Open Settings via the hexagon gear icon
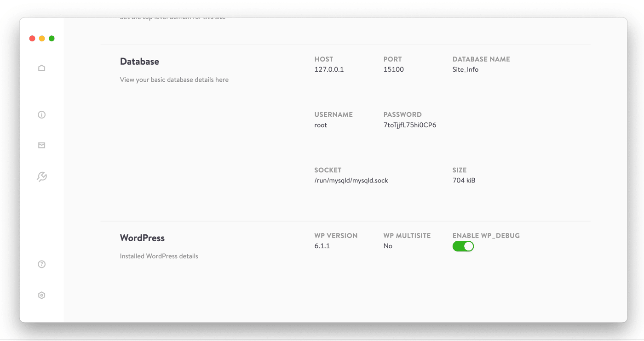The image size is (644, 341). [x=41, y=296]
